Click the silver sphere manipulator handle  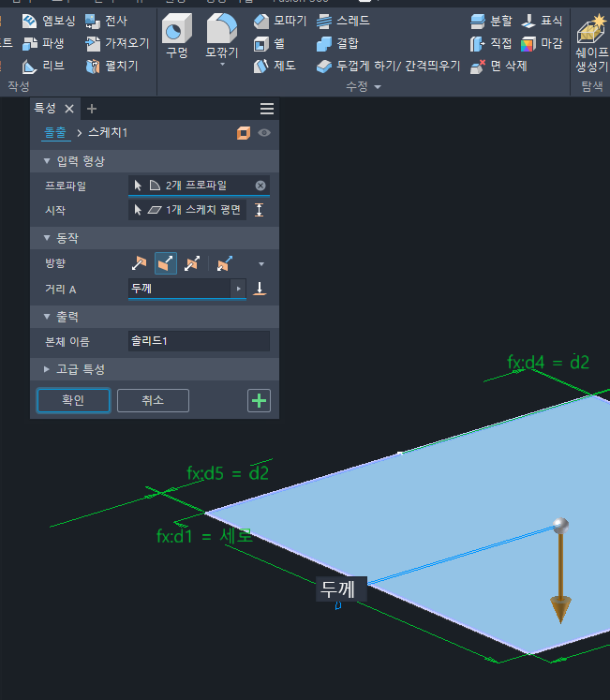click(560, 525)
